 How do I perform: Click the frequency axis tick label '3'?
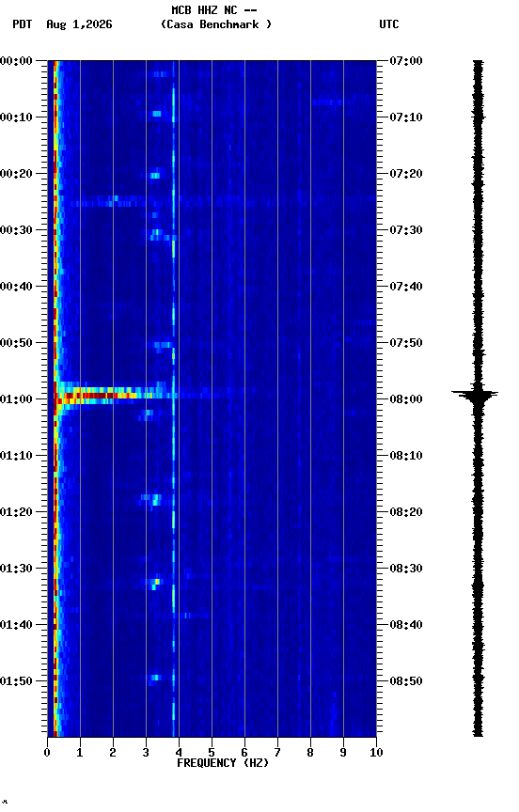146,753
